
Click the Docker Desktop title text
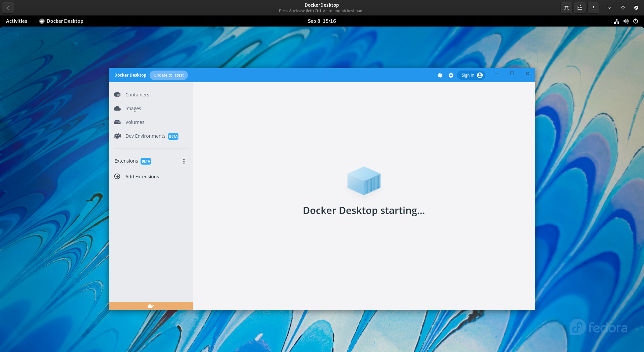tap(130, 75)
